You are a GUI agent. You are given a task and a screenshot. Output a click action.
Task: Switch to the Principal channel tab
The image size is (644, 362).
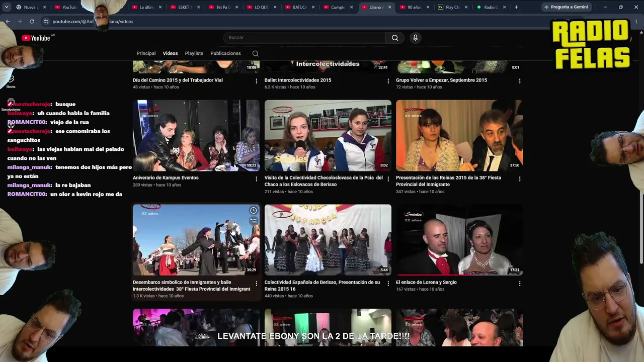(x=146, y=53)
